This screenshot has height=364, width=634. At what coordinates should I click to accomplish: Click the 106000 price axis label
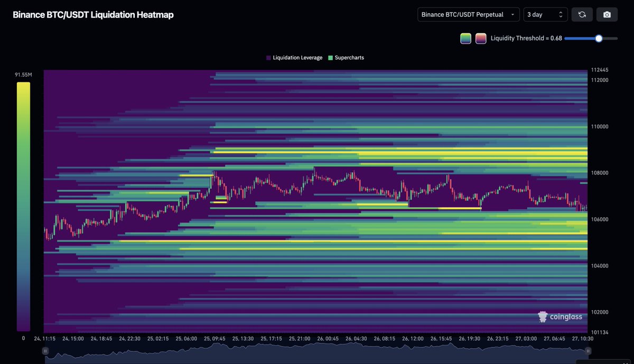point(600,219)
